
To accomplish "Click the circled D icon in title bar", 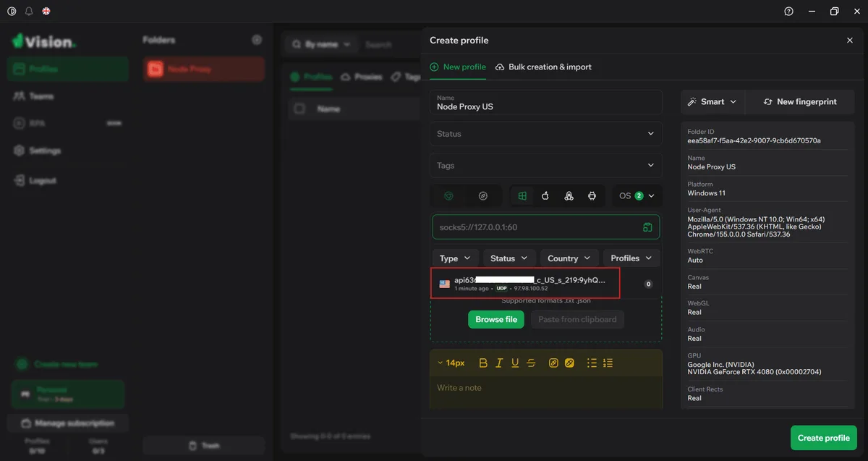I will [x=12, y=11].
